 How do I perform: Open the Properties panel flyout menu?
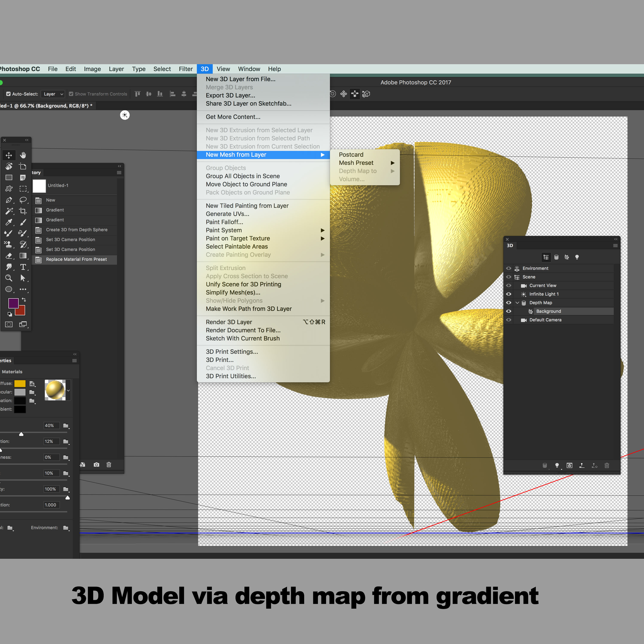tap(74, 361)
